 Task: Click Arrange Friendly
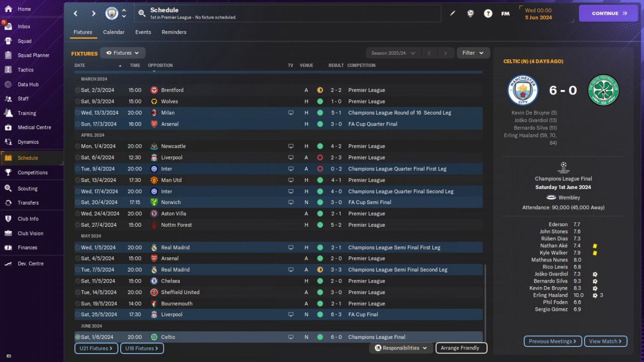click(x=461, y=348)
